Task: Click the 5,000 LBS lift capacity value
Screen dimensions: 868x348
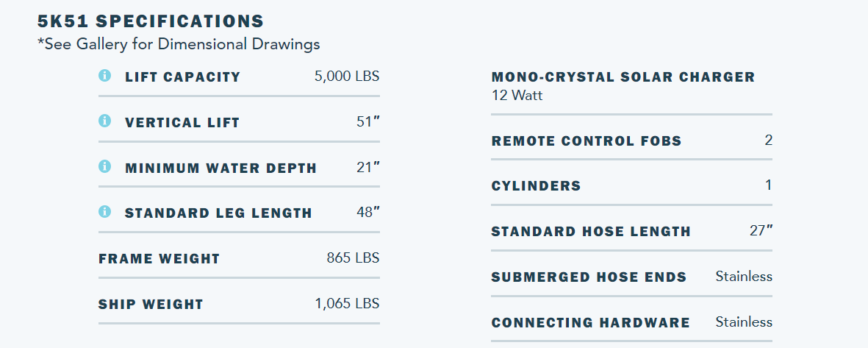Action: pyautogui.click(x=346, y=77)
